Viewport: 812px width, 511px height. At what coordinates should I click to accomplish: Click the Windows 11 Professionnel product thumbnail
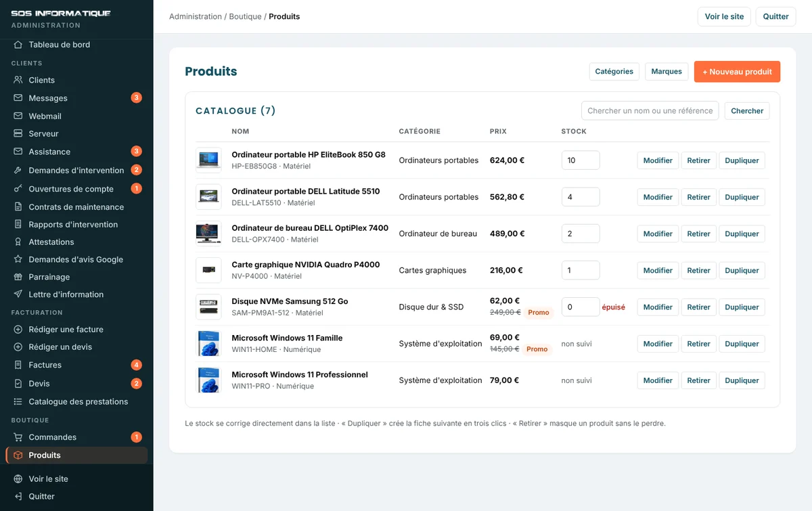[x=208, y=380]
